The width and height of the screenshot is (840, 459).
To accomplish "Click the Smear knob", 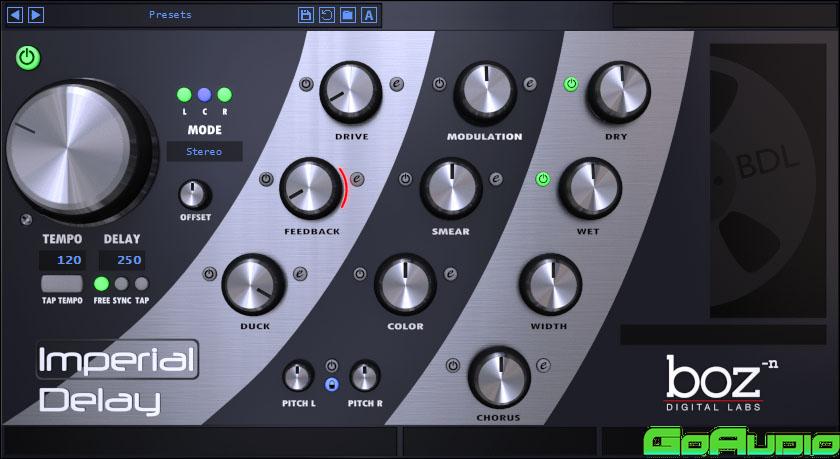I will [x=451, y=189].
